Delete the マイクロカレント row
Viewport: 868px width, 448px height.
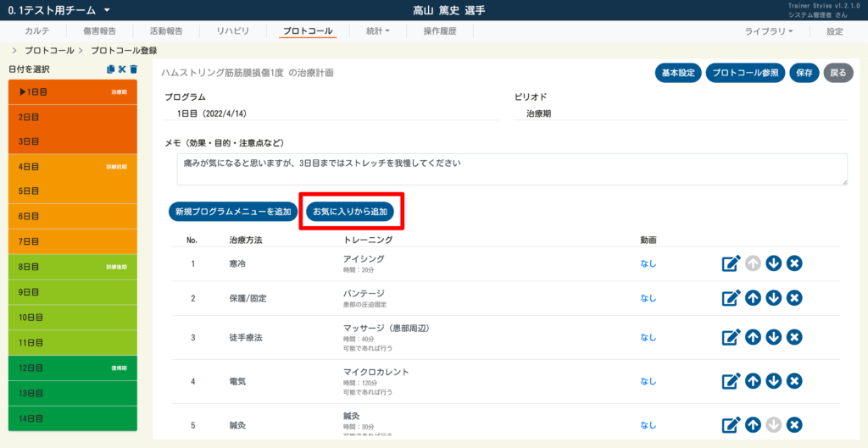(794, 381)
